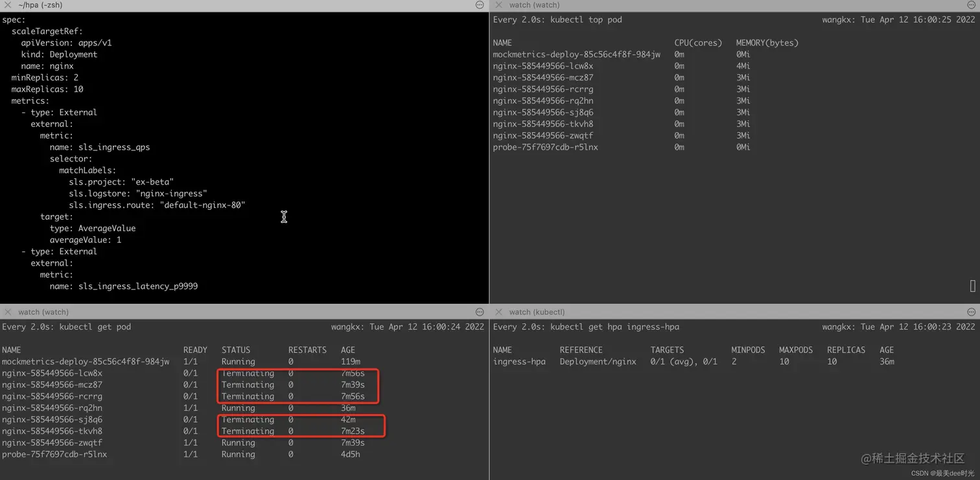Click 'Every 2.0s: kubectl get hpa ingress-hpa' header

coord(586,327)
